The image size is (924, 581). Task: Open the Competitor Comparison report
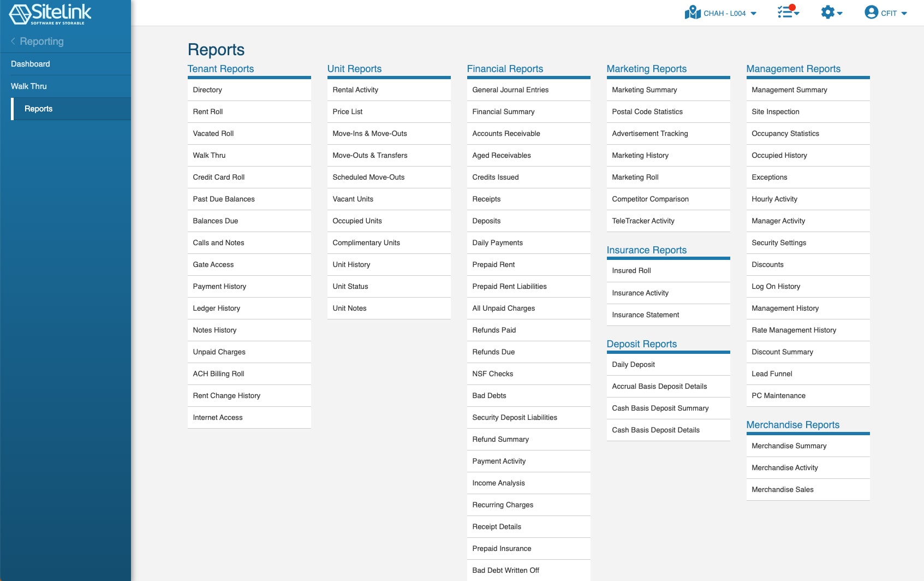pos(650,199)
